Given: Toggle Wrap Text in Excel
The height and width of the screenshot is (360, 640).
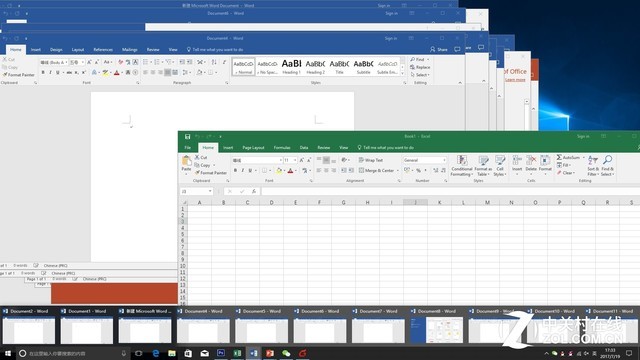Looking at the screenshot, I should 371,160.
